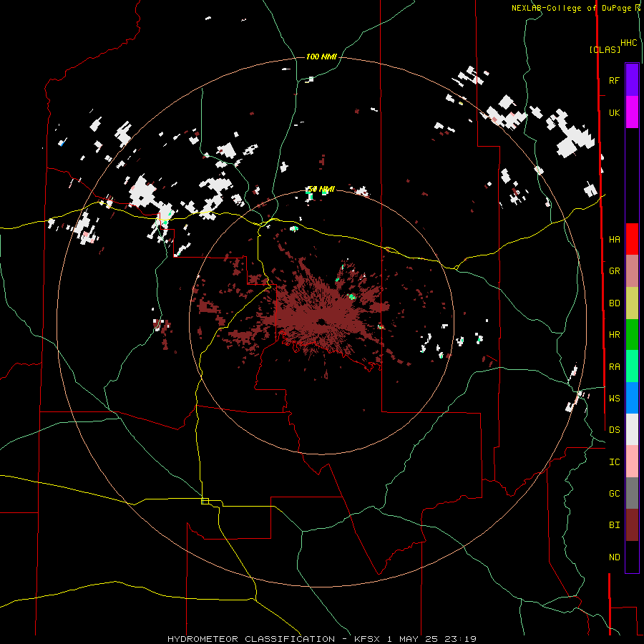Click the HA legend label
The height and width of the screenshot is (644, 644).
(614, 240)
